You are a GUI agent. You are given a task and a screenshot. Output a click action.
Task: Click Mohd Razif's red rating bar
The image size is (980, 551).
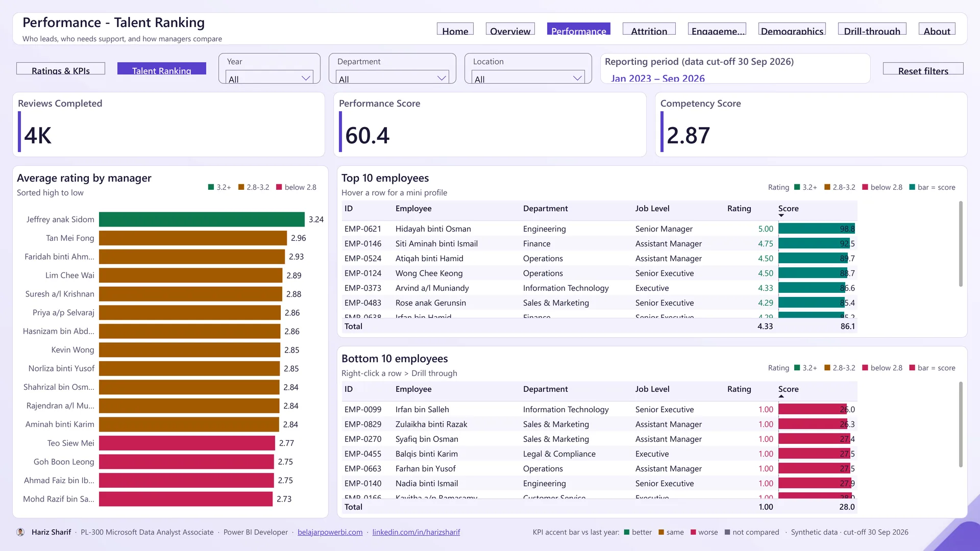click(x=186, y=499)
